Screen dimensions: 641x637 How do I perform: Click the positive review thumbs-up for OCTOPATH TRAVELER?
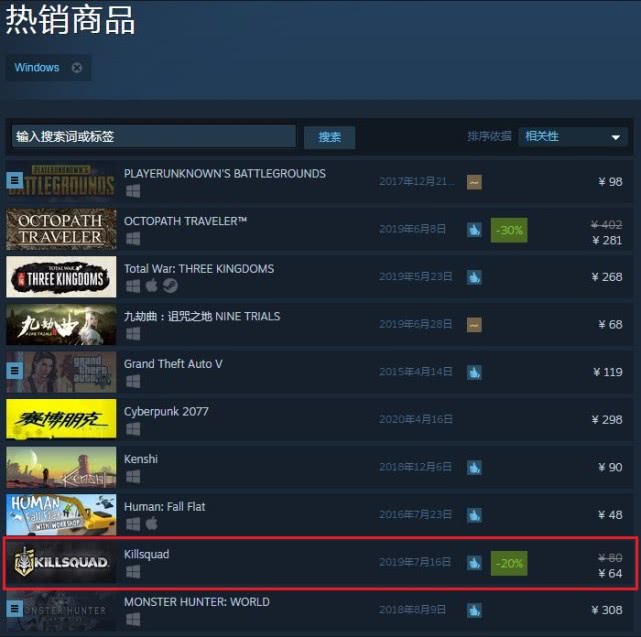[x=474, y=230]
